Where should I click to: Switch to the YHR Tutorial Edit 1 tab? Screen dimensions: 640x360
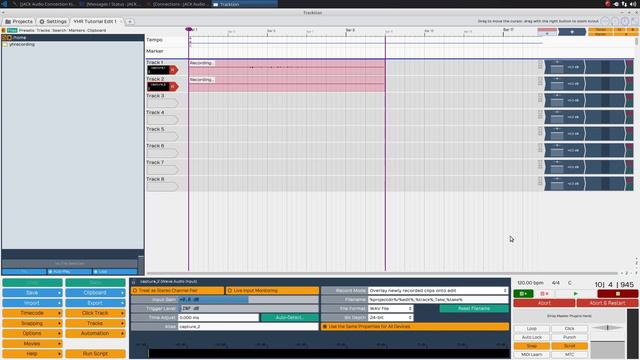[96, 21]
